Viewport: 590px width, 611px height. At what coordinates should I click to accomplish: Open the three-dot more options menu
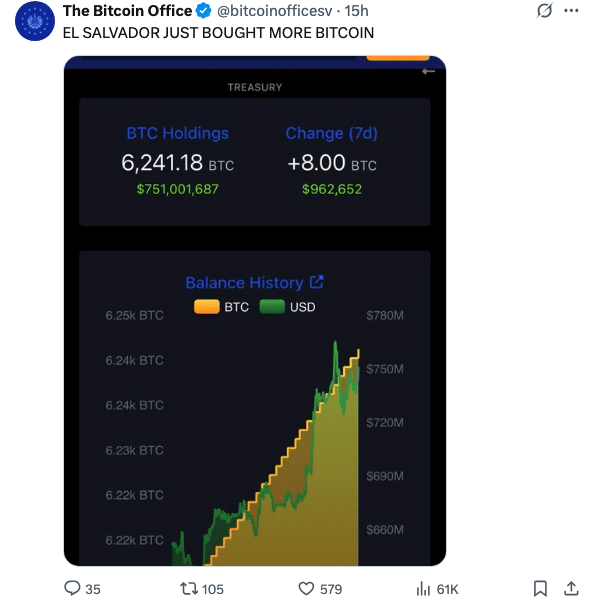point(571,11)
